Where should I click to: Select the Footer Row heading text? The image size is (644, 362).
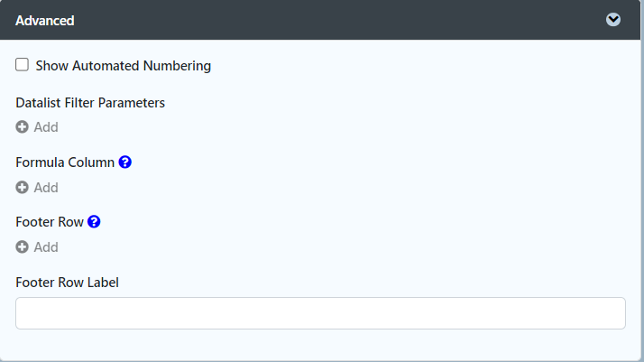coord(50,221)
